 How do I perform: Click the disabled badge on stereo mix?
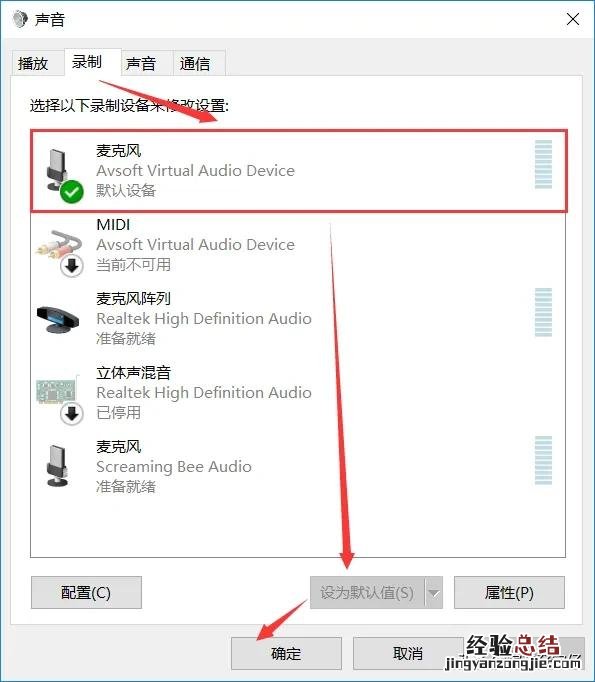tap(72, 414)
